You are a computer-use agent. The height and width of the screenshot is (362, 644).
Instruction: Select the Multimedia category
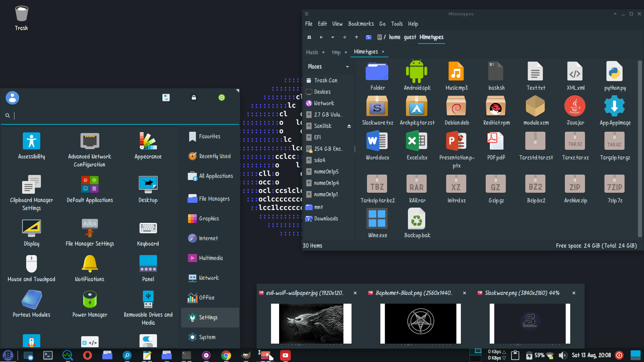(210, 258)
